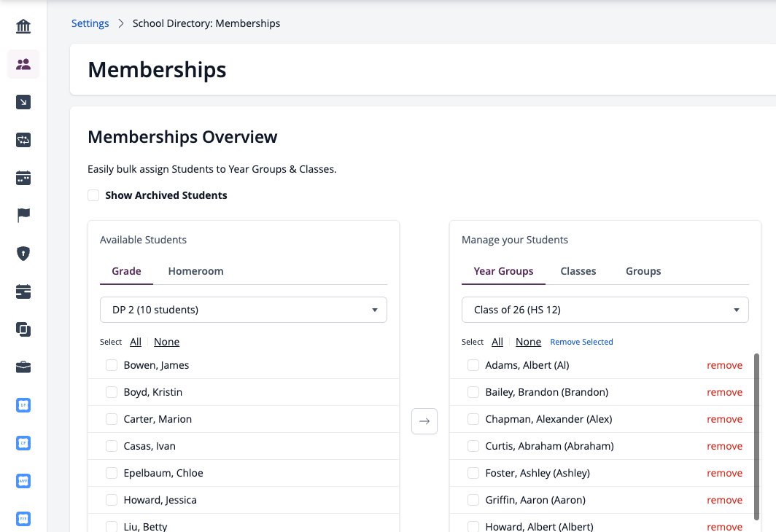Click the name Howard, Albert (Albert)
Image resolution: width=776 pixels, height=532 pixels.
[x=539, y=527]
